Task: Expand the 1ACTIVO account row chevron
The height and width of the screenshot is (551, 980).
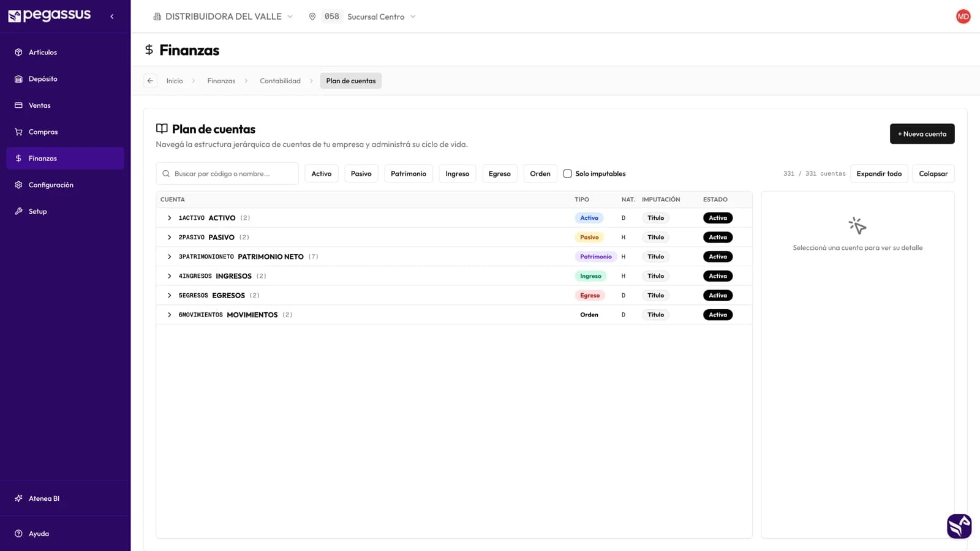Action: click(x=170, y=218)
